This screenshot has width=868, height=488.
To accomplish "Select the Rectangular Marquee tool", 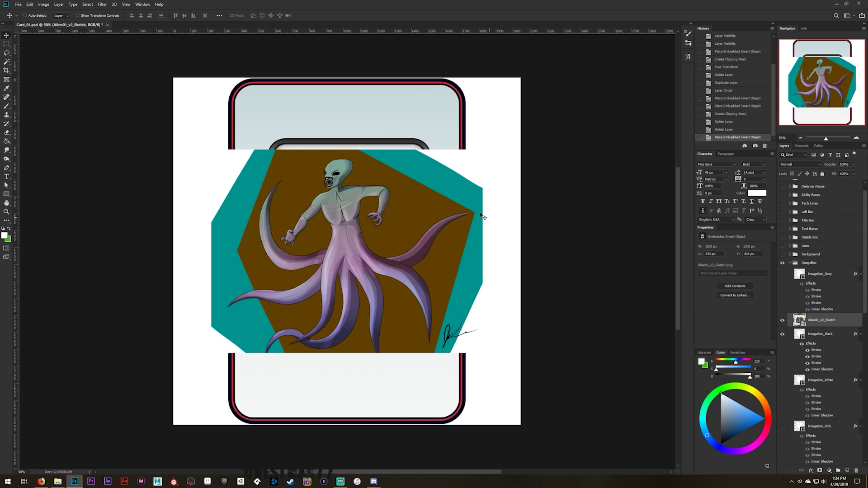I will pos(6,44).
